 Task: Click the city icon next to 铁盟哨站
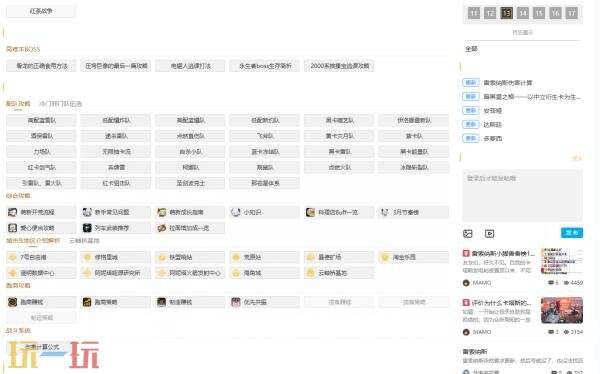pos(161,257)
